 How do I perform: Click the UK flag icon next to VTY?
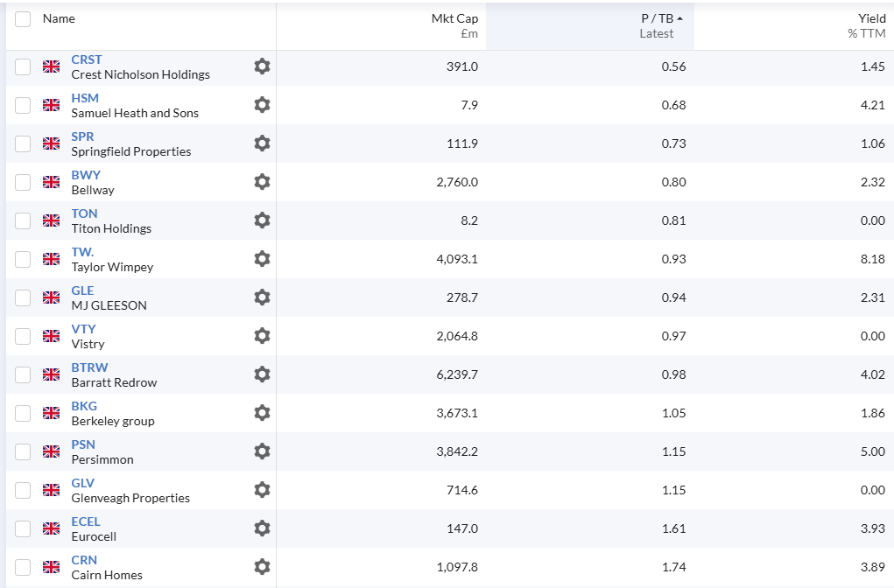click(x=52, y=336)
